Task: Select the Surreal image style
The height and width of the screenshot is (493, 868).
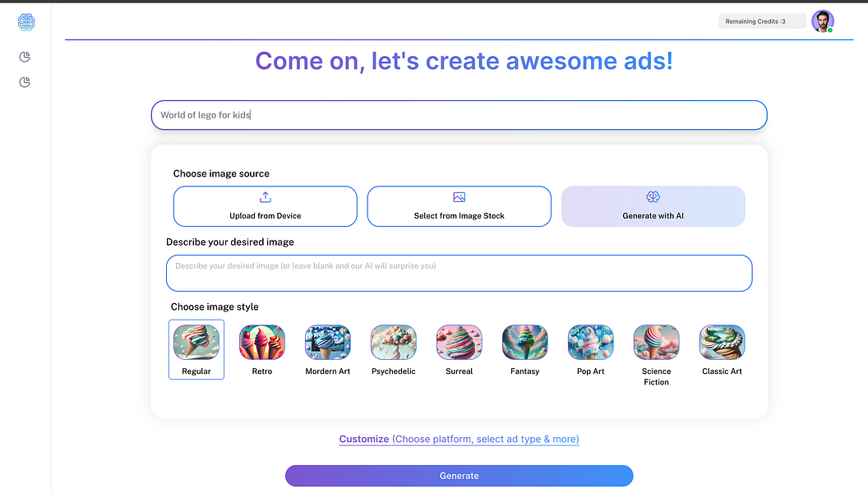Action: 459,350
